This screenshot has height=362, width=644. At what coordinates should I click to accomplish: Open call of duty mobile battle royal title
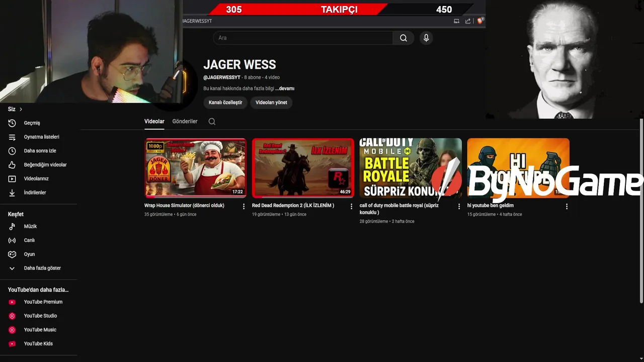click(x=399, y=209)
